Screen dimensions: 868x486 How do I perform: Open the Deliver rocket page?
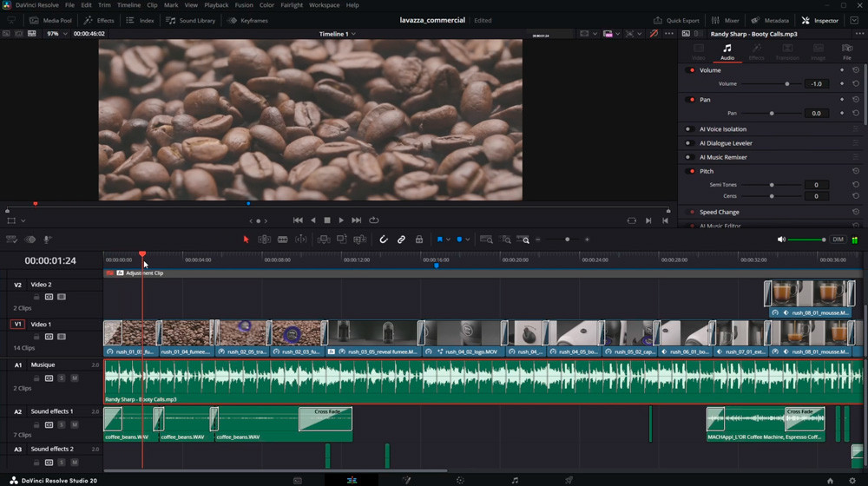point(569,481)
